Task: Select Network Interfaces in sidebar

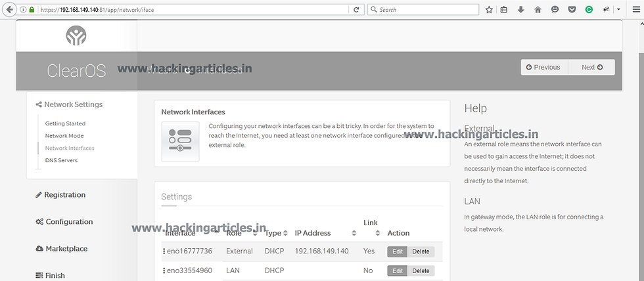Action: point(70,148)
